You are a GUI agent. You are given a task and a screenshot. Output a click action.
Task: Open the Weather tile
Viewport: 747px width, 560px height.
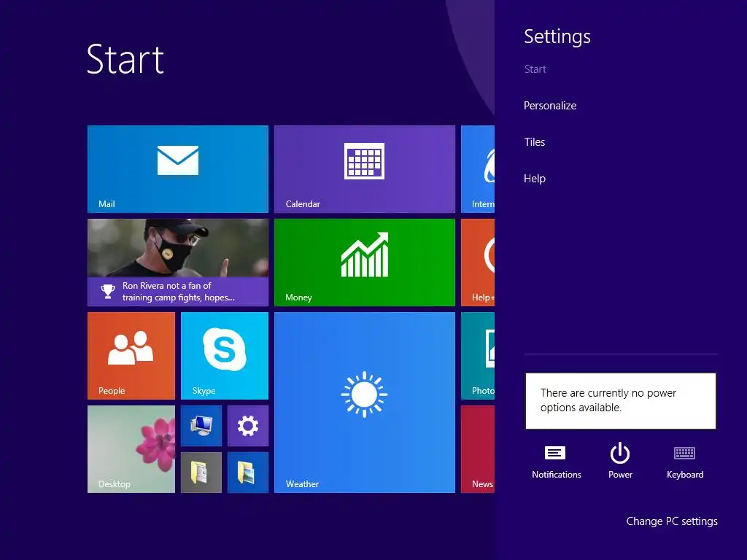[x=365, y=402]
